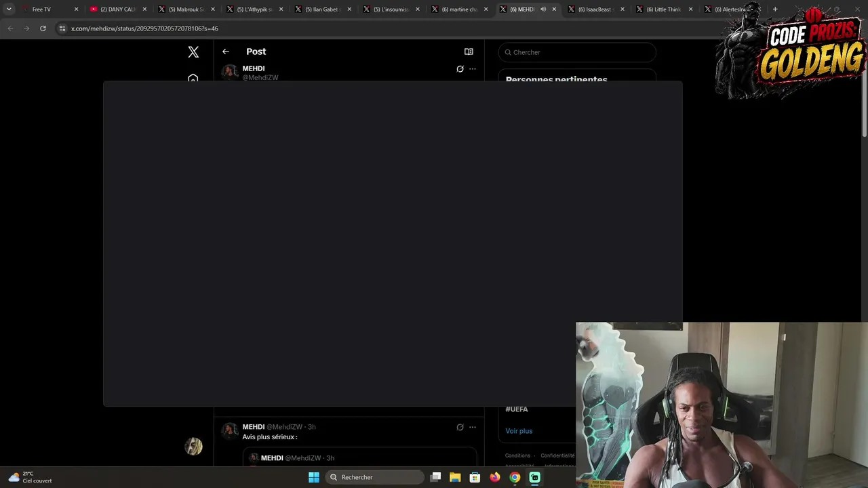Open the Conditions footer link
Image resolution: width=868 pixels, height=488 pixels.
[x=517, y=455]
